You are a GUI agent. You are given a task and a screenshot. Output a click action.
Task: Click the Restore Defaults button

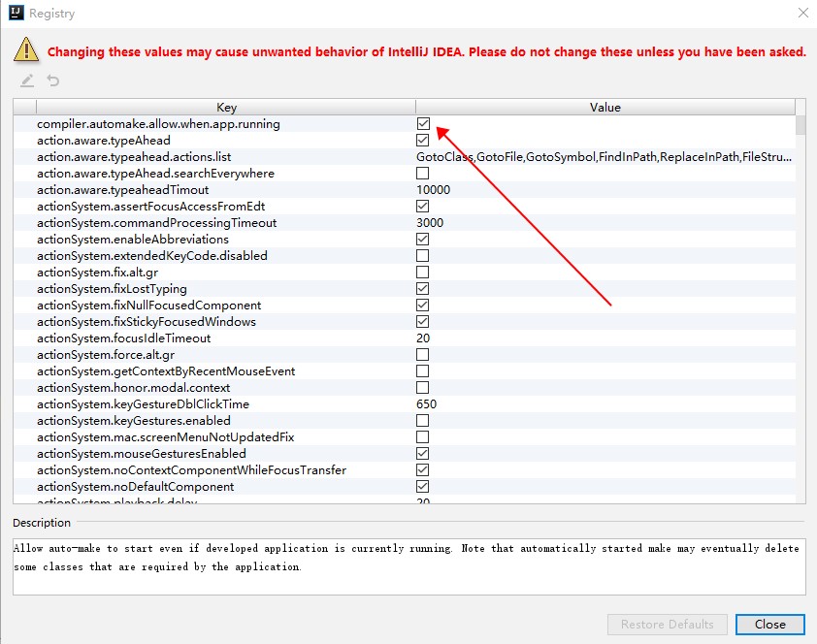(667, 624)
